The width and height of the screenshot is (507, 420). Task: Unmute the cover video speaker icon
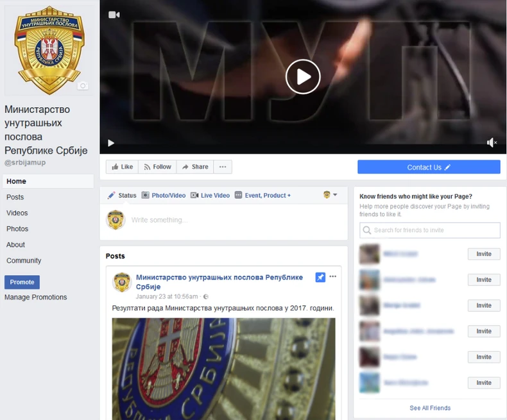coord(492,142)
